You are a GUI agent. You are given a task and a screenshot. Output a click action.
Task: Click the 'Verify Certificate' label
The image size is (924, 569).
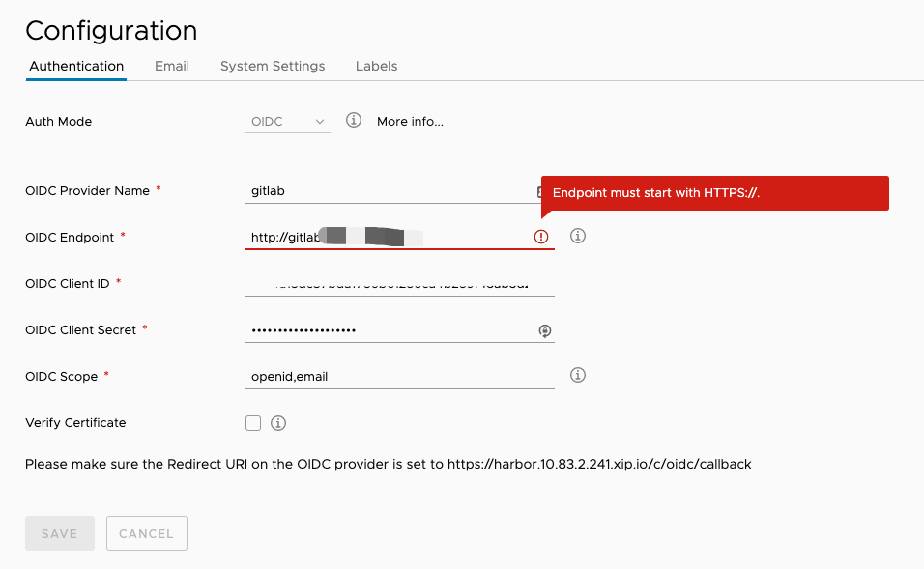pyautogui.click(x=75, y=423)
